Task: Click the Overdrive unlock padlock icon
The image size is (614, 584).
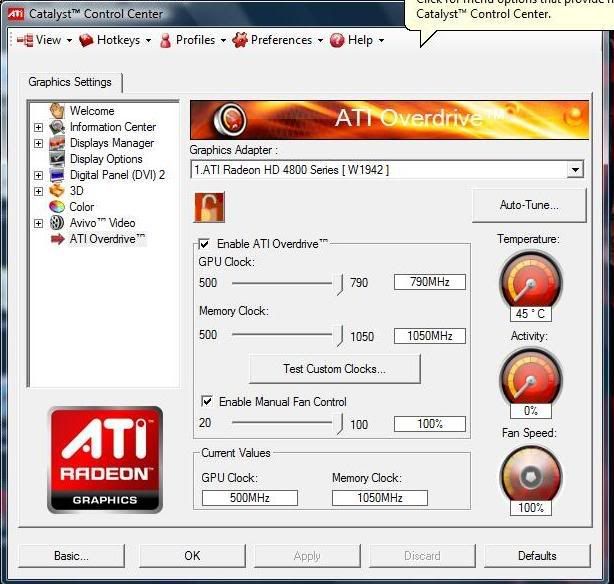Action: click(209, 207)
